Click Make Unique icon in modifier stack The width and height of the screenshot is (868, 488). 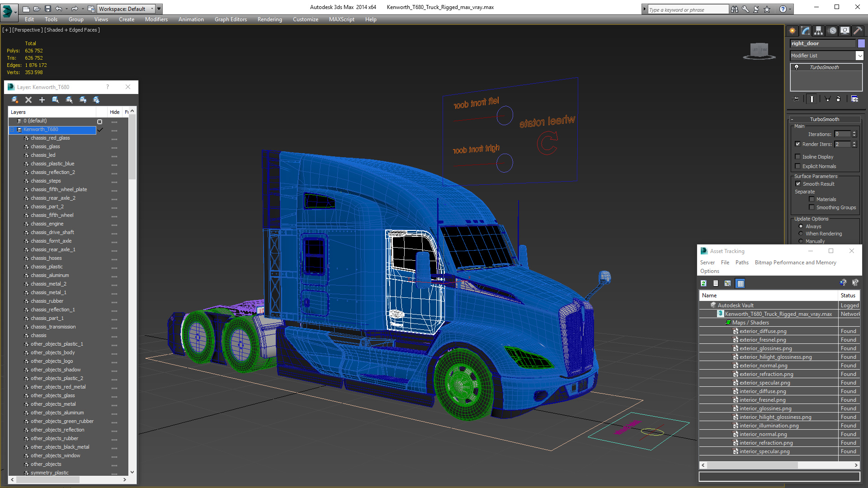(828, 99)
